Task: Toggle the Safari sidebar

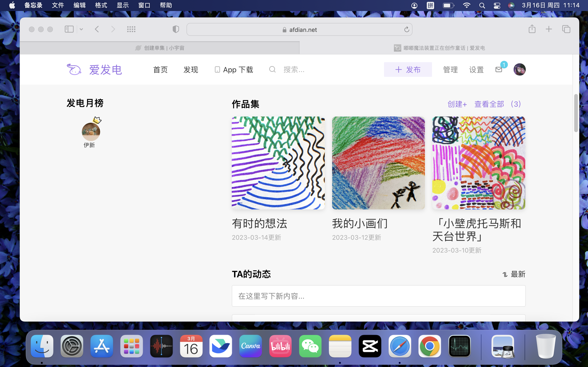Action: tap(69, 29)
